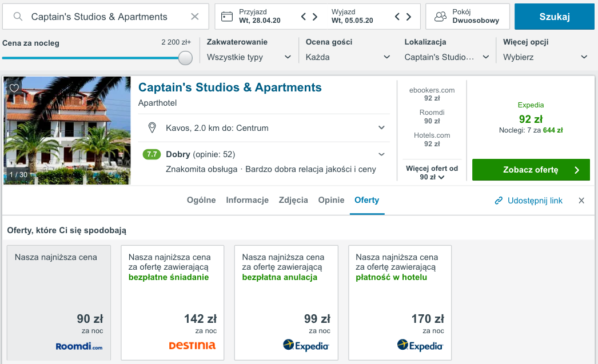Adjust the price per night slider handle
This screenshot has width=598, height=364.
(185, 58)
